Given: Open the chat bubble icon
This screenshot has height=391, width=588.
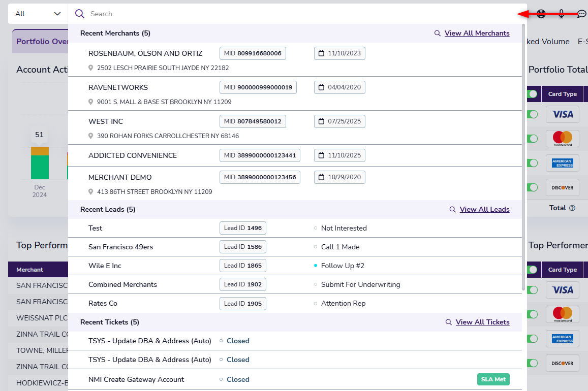Looking at the screenshot, I should point(582,14).
